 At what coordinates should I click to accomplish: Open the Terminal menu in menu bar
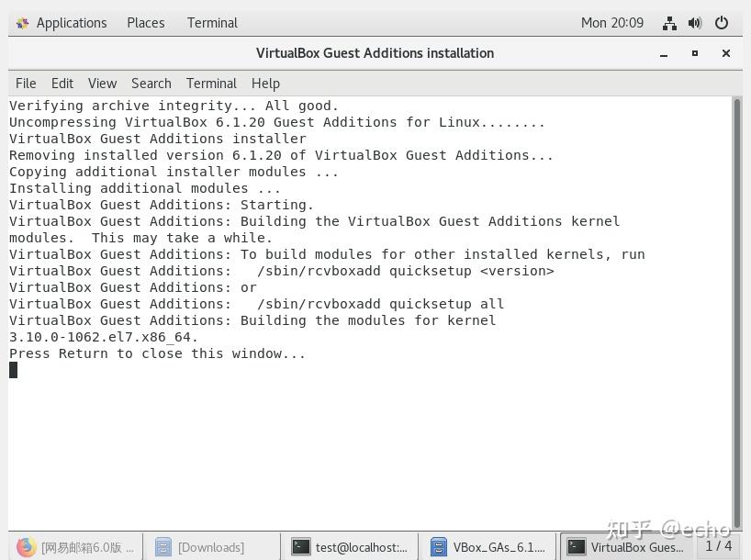tap(211, 83)
